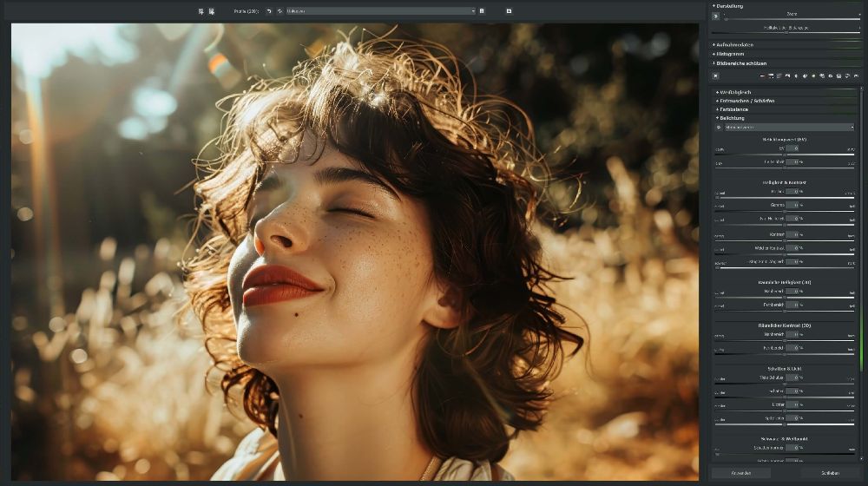The image size is (868, 486).
Task: Expand the Weißabgleich panel
Action: (x=733, y=92)
